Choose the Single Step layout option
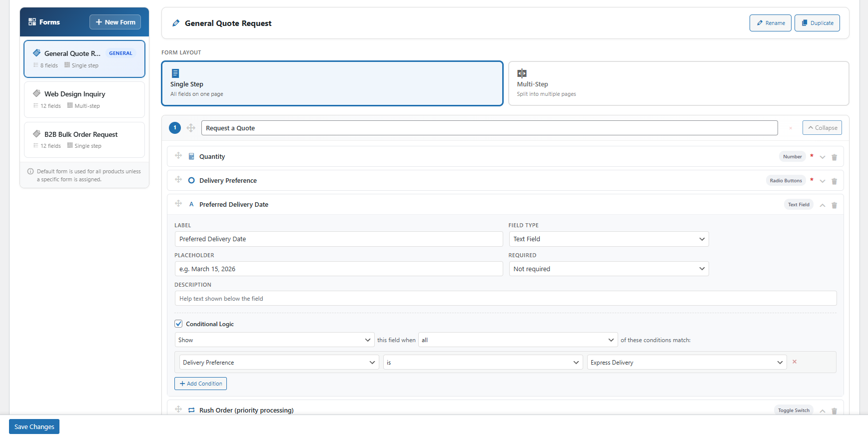This screenshot has height=436, width=868. tap(332, 83)
